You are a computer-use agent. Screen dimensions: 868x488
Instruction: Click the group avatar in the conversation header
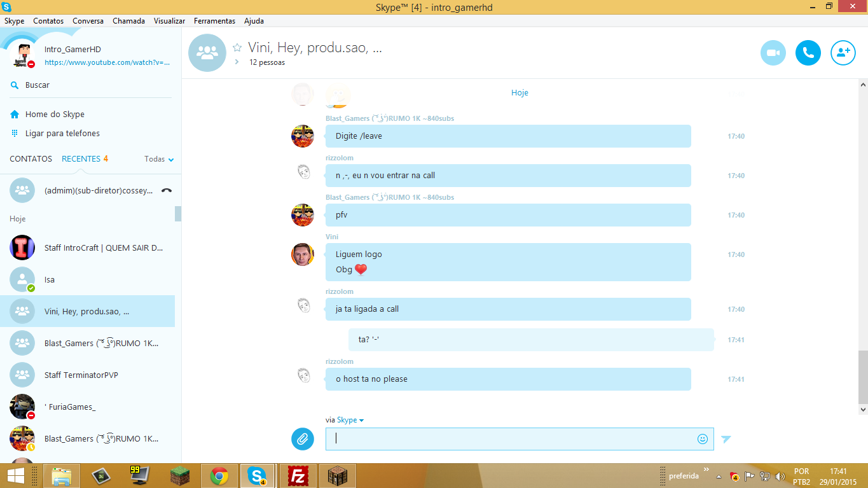pos(207,53)
